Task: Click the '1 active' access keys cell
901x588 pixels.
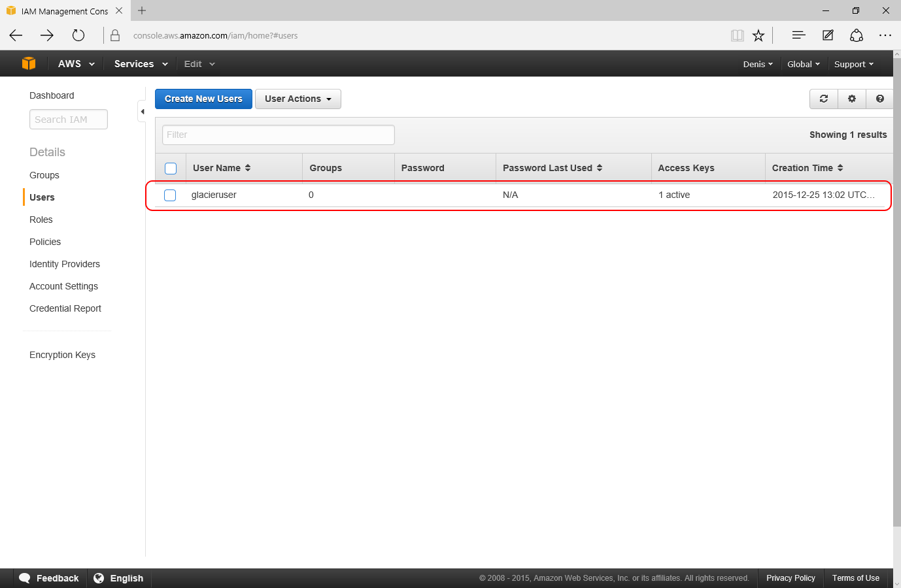Action: (x=674, y=195)
